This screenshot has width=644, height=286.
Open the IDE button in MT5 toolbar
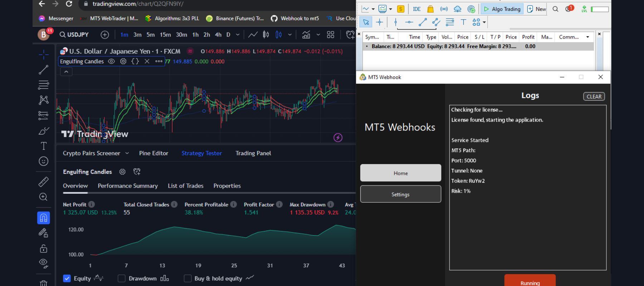pos(417,9)
